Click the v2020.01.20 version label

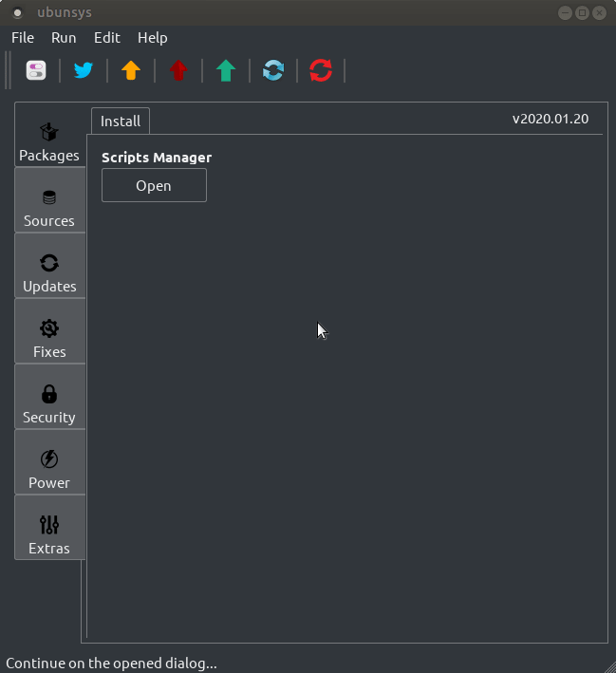click(x=551, y=119)
